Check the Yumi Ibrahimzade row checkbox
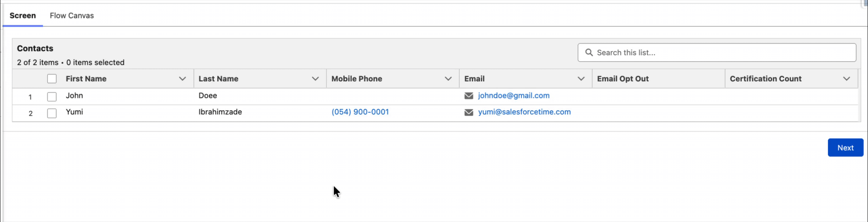This screenshot has height=222, width=868. pyautogui.click(x=52, y=113)
